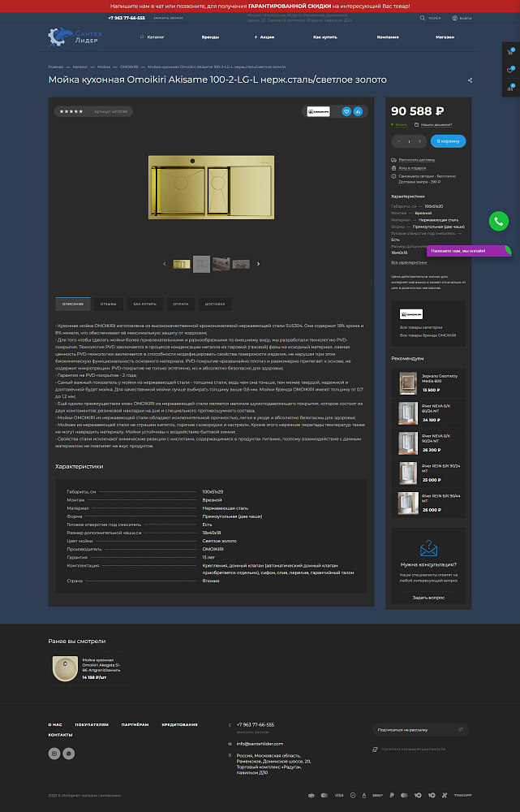Click the МИР payment icon

click(x=378, y=795)
